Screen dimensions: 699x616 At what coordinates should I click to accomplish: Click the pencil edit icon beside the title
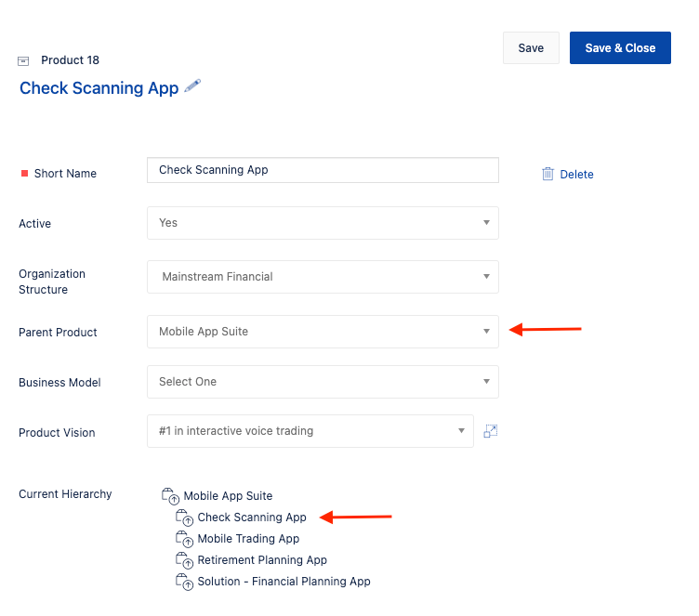point(192,85)
